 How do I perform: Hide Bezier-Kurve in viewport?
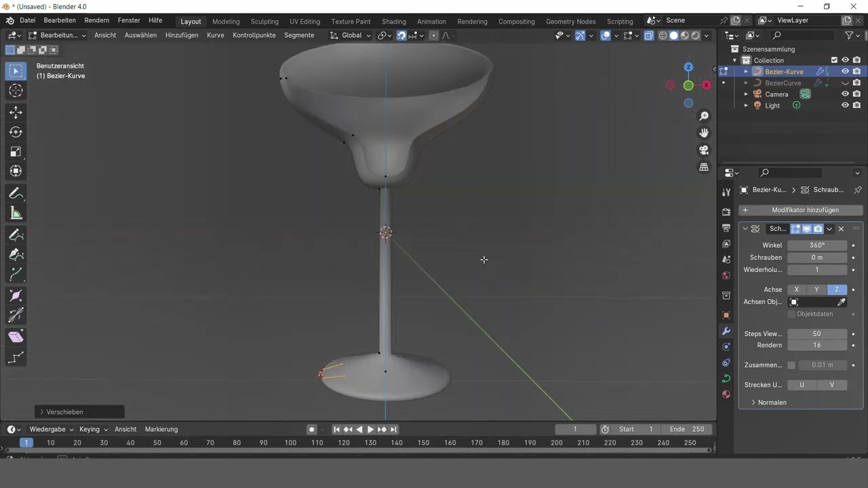(845, 71)
